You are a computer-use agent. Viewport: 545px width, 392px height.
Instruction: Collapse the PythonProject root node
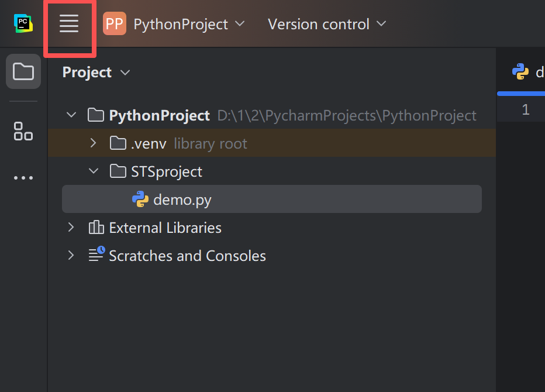(x=71, y=115)
